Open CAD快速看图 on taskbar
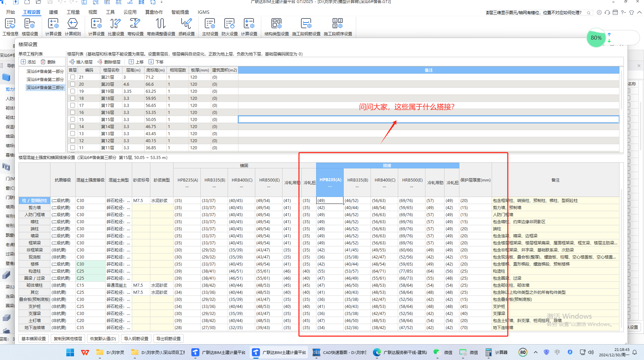The width and height of the screenshot is (644, 360). click(339, 352)
